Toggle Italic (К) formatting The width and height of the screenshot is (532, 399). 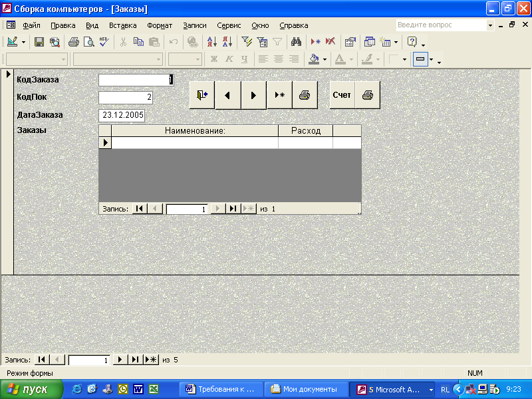[229, 59]
